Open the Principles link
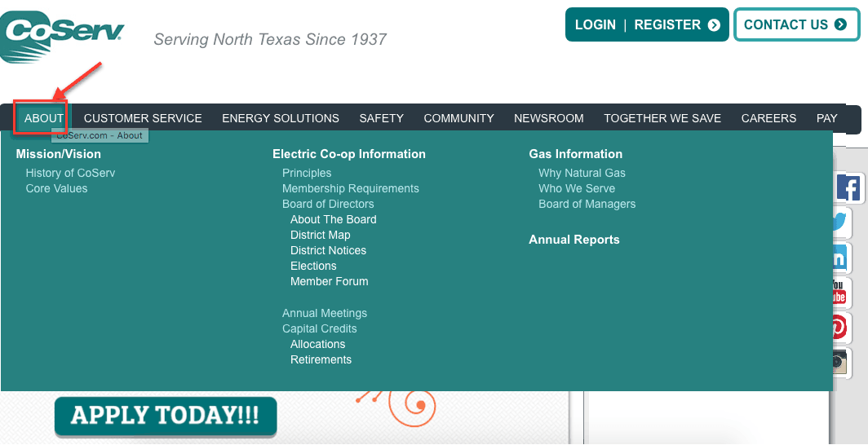 [x=307, y=173]
